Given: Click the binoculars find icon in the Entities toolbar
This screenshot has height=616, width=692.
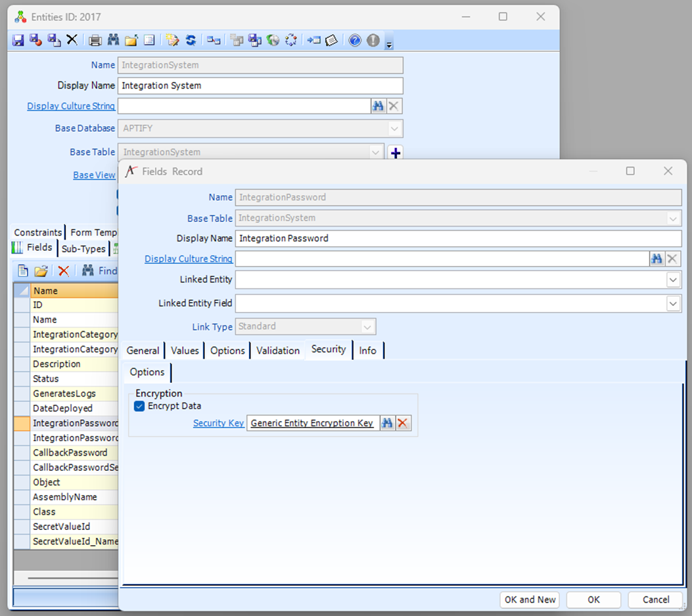Looking at the screenshot, I should pos(114,40).
